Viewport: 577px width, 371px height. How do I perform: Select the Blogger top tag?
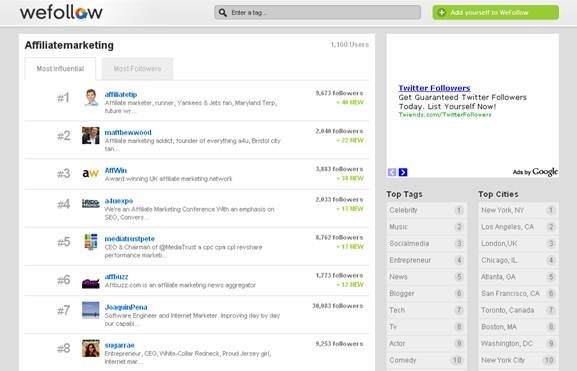(x=426, y=294)
